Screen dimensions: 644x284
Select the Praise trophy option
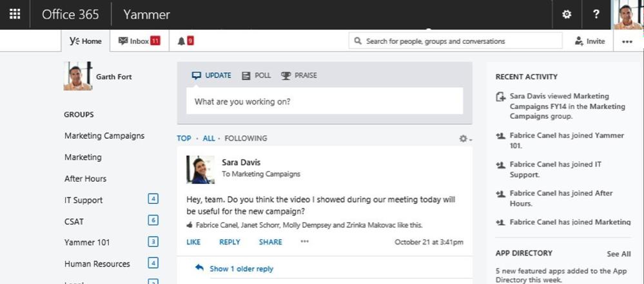point(299,76)
